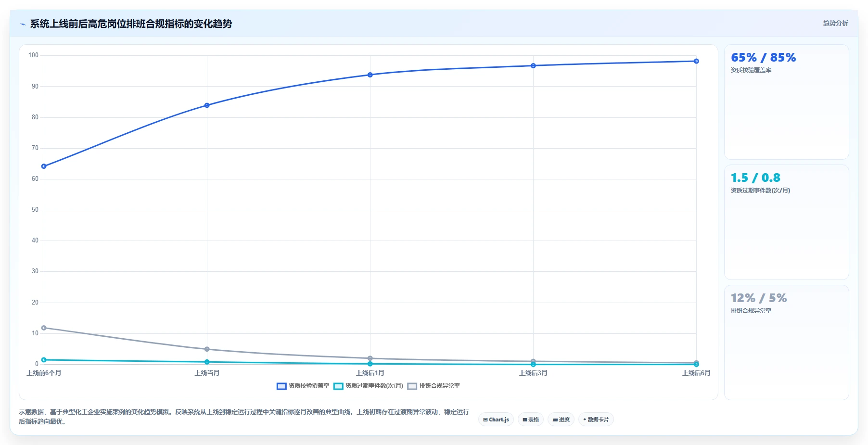Click the blue data point at 上线当月
Image resolution: width=868 pixels, height=445 pixels.
[x=207, y=105]
